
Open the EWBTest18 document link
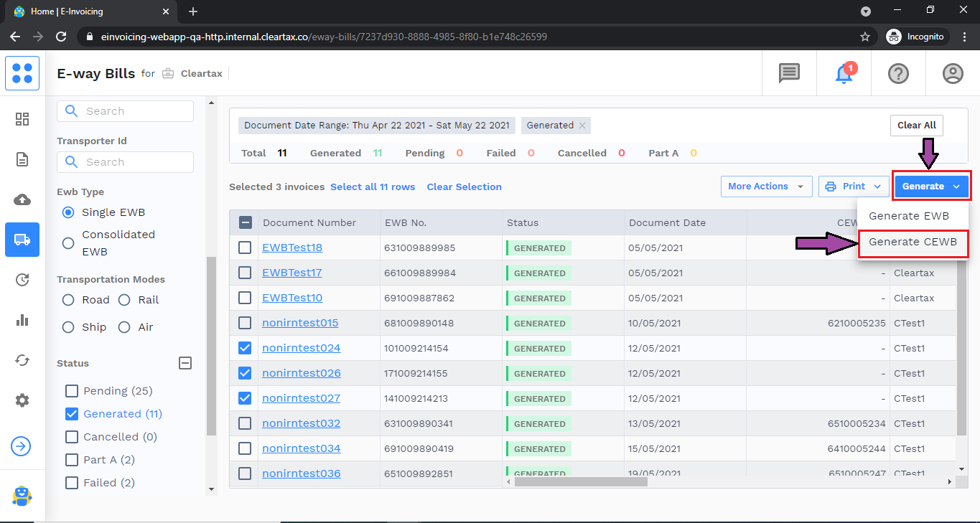coord(292,248)
